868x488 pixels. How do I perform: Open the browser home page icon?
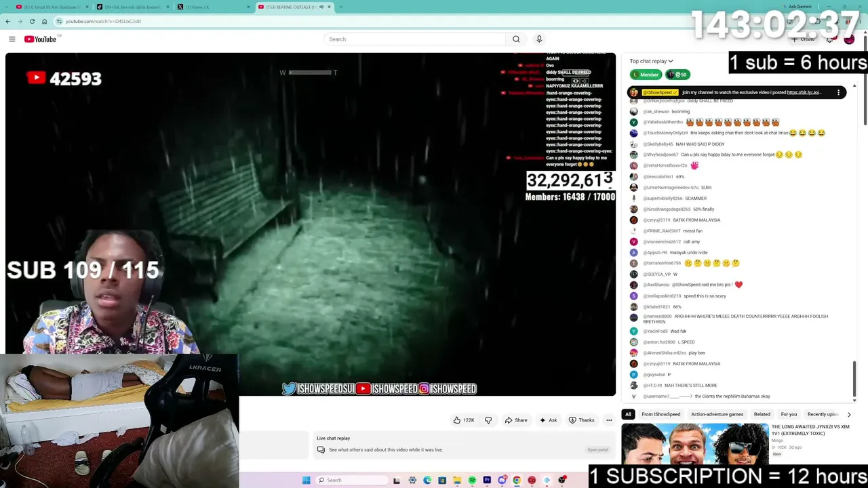coord(44,21)
